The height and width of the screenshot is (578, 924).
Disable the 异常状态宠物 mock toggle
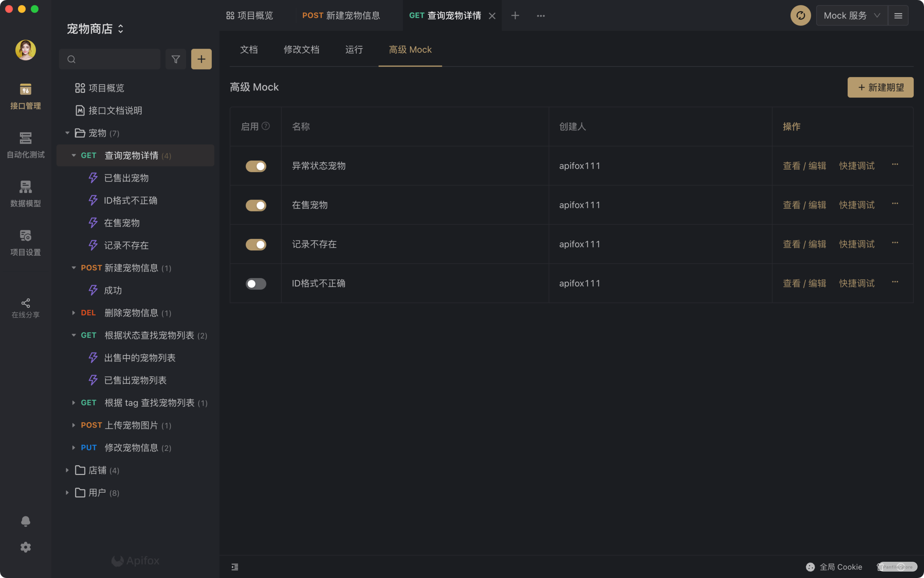click(256, 166)
